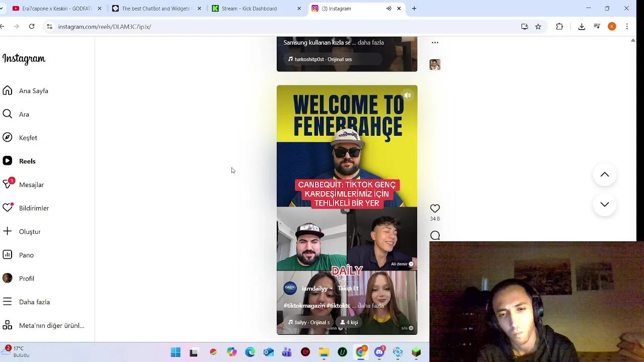Open Windows Start menu

[x=176, y=352]
